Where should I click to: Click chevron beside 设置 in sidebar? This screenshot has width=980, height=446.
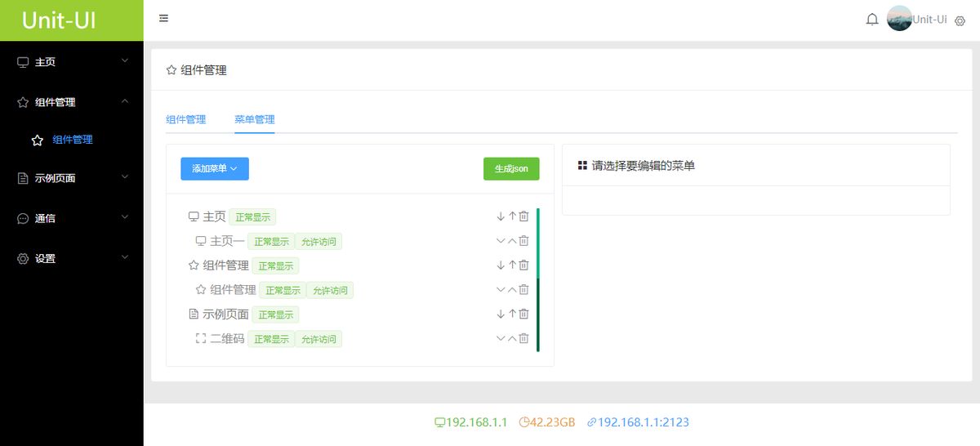(125, 257)
